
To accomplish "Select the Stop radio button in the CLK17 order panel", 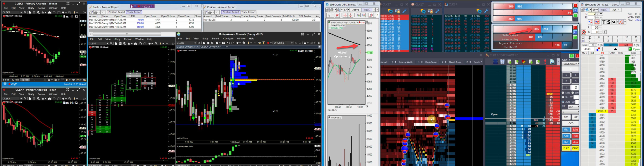I will tap(563, 93).
